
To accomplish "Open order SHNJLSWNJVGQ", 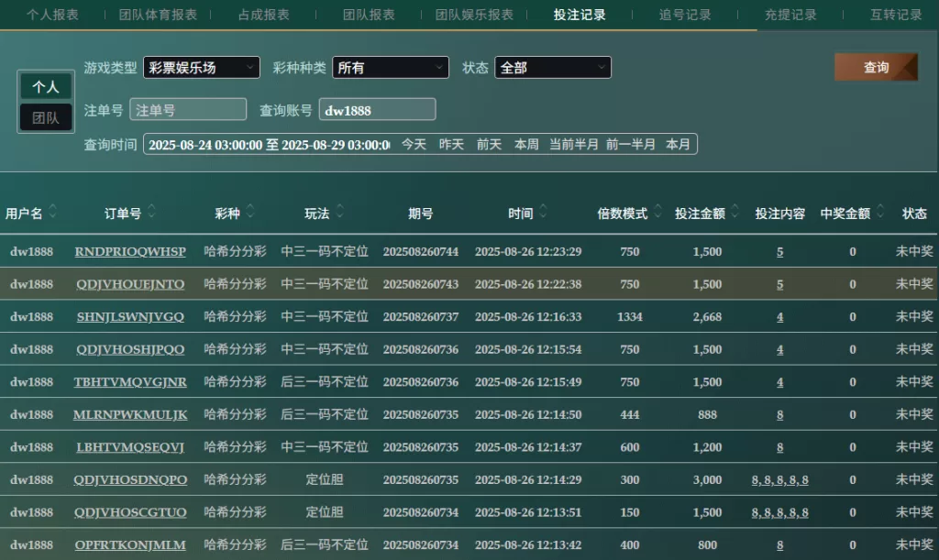I will (130, 316).
